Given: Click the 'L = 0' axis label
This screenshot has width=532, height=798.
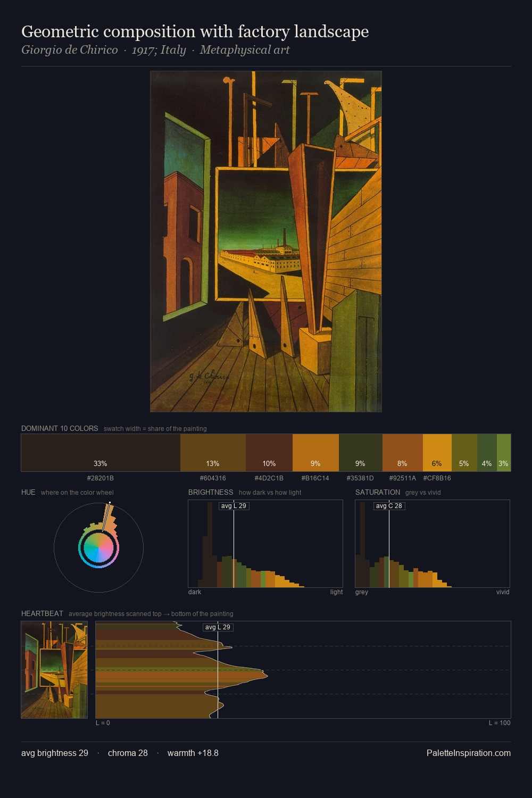Looking at the screenshot, I should (103, 722).
